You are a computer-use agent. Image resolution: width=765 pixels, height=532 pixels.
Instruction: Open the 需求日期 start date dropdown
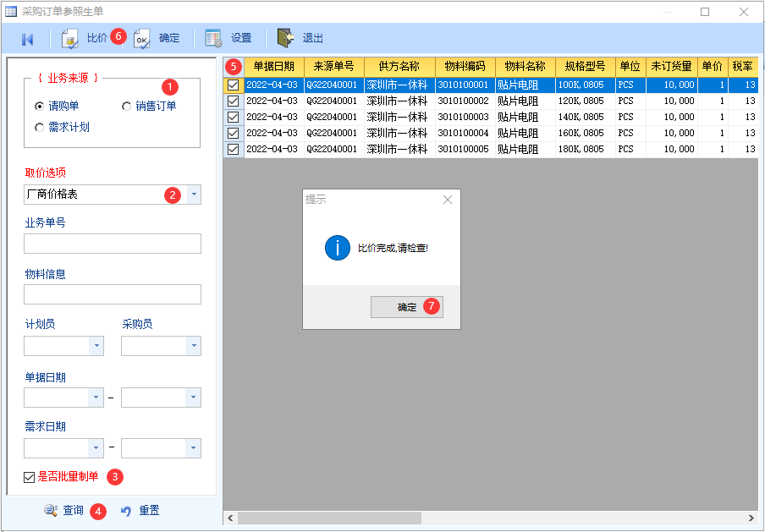click(x=96, y=448)
